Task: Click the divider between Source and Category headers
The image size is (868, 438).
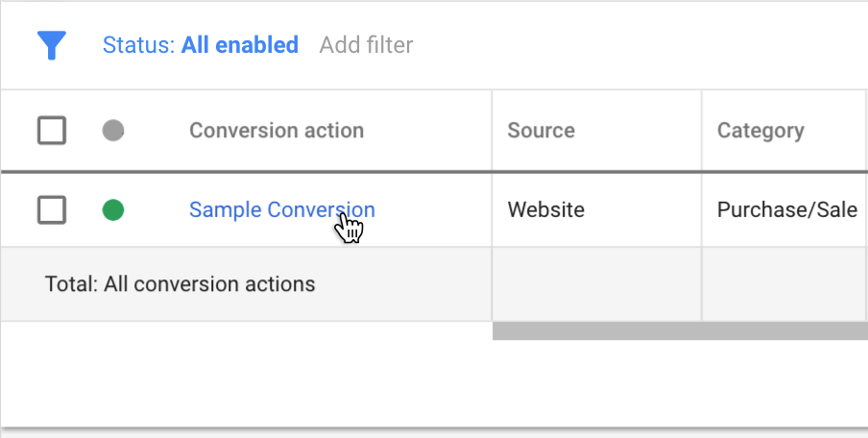Action: coord(702,131)
